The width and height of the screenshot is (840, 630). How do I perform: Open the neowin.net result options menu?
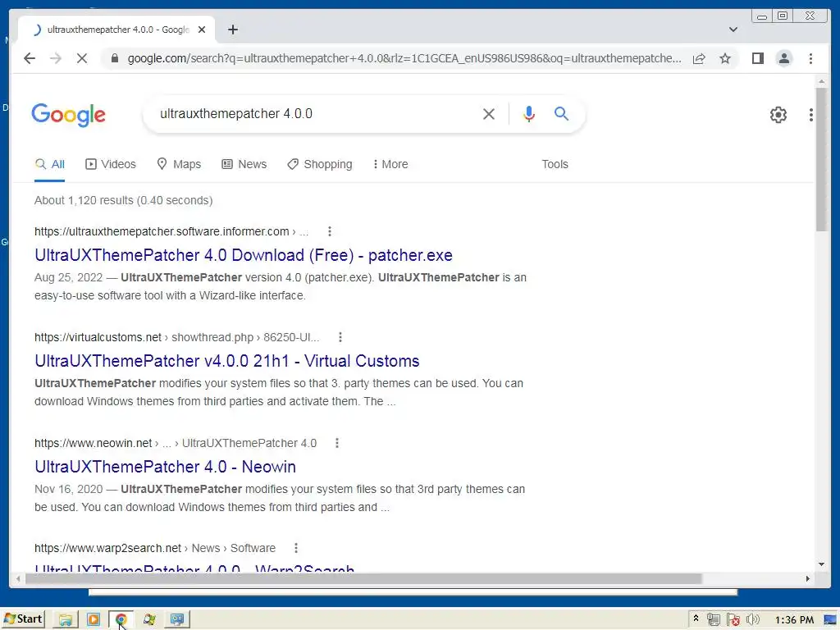pos(337,444)
